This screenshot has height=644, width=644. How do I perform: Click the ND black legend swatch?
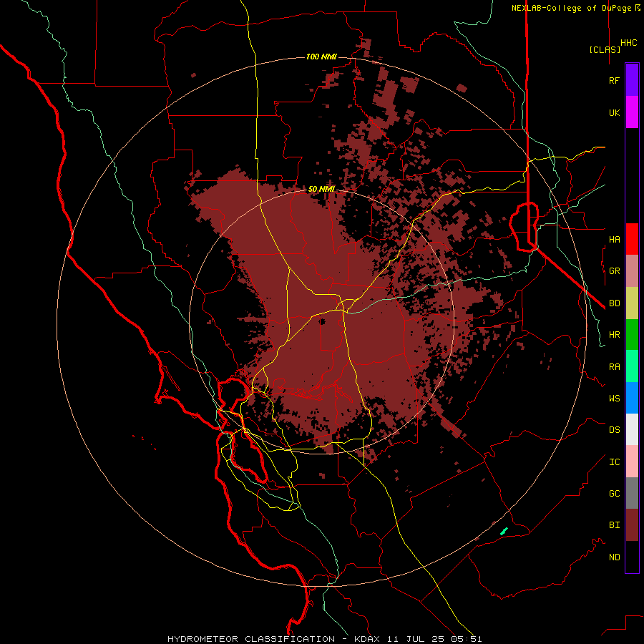click(632, 557)
